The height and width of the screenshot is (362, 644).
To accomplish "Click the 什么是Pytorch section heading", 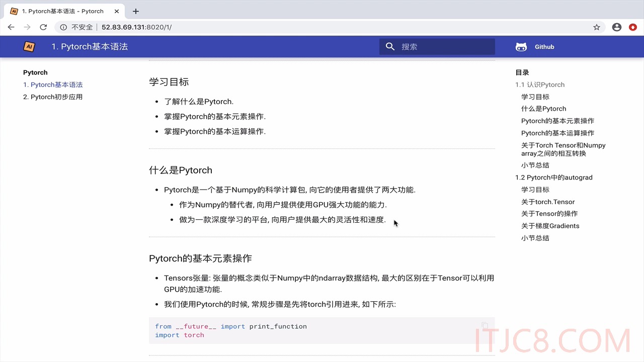I will 181,170.
